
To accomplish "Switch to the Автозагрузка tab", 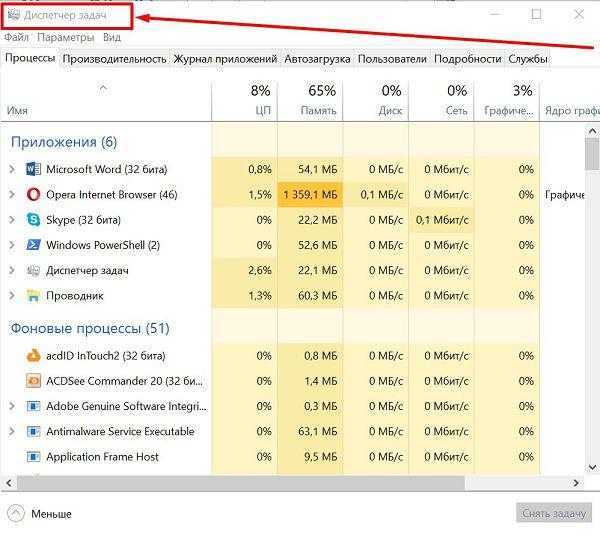I will click(x=317, y=59).
